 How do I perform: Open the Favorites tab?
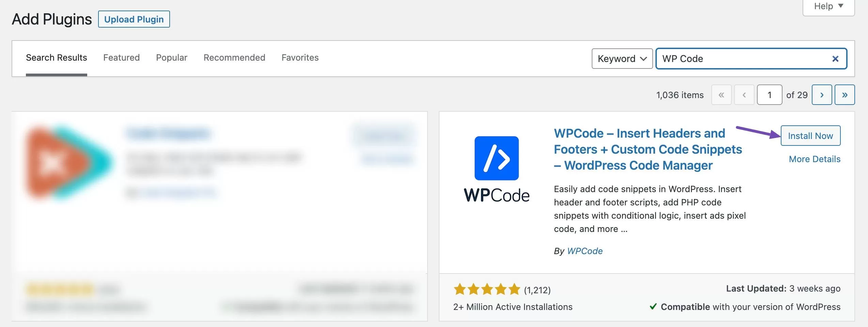pyautogui.click(x=300, y=58)
